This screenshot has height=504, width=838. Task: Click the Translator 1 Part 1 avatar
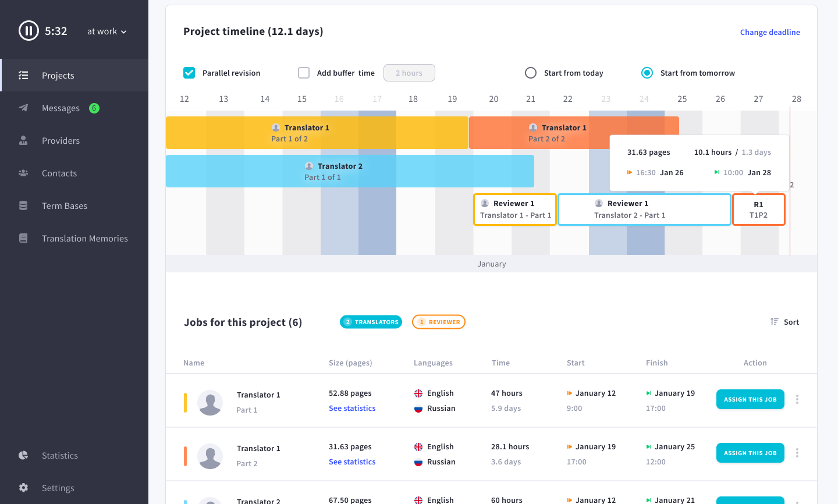click(x=210, y=403)
